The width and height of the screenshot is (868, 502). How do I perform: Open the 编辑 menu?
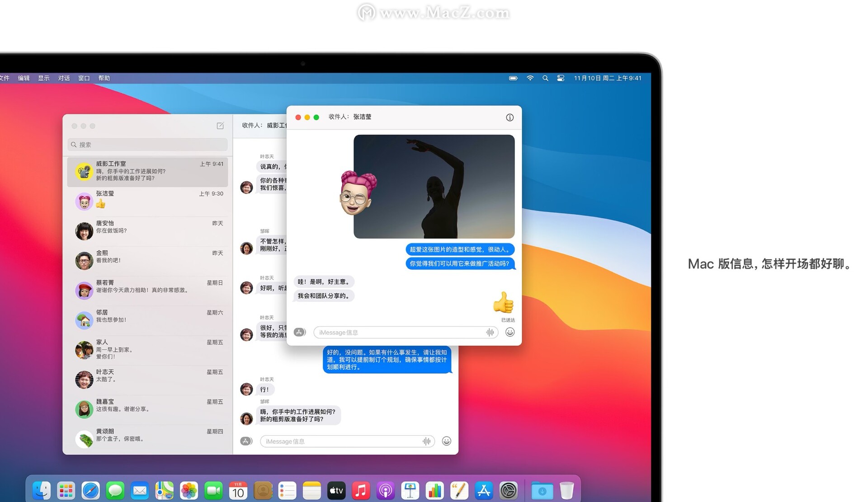coord(24,78)
